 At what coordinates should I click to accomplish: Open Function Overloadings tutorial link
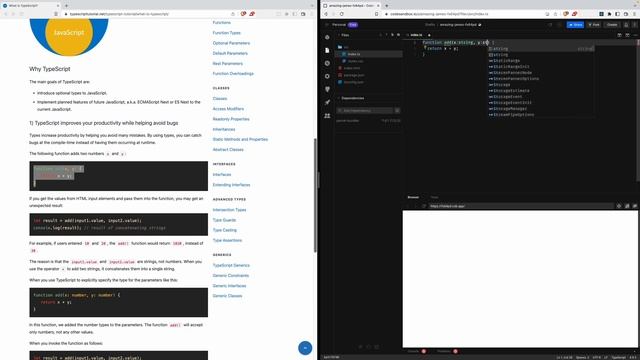(x=233, y=74)
